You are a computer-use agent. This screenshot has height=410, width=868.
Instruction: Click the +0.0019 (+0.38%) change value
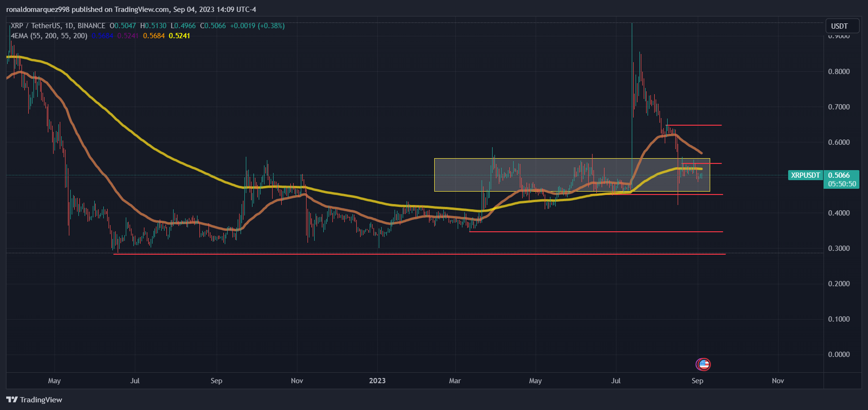coord(257,26)
